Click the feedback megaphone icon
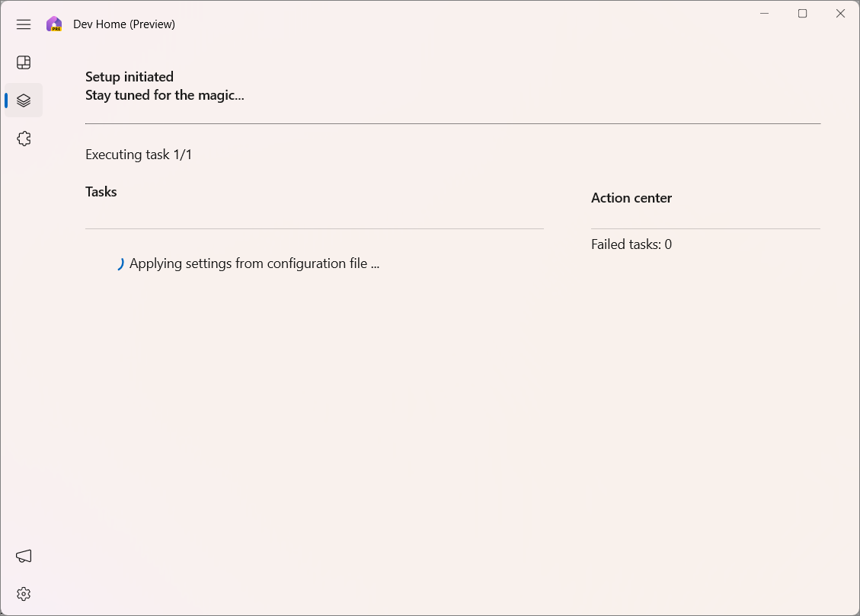The image size is (860, 616). (24, 556)
